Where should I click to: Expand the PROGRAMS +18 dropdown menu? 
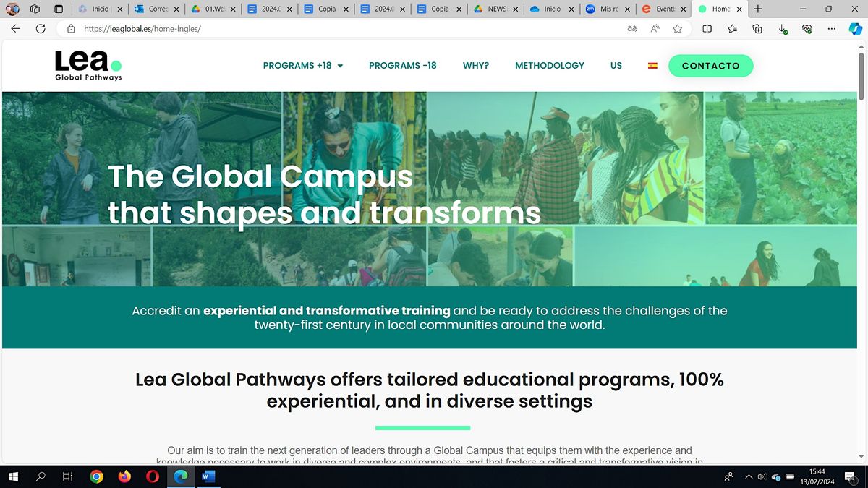pyautogui.click(x=303, y=66)
